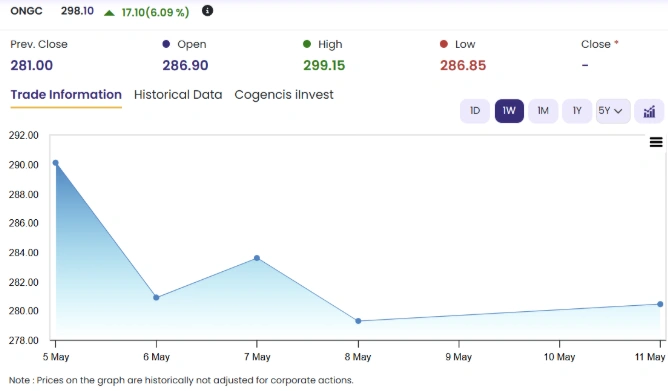668x391 pixels.
Task: Click the green up-arrow price indicator
Action: pyautogui.click(x=109, y=13)
